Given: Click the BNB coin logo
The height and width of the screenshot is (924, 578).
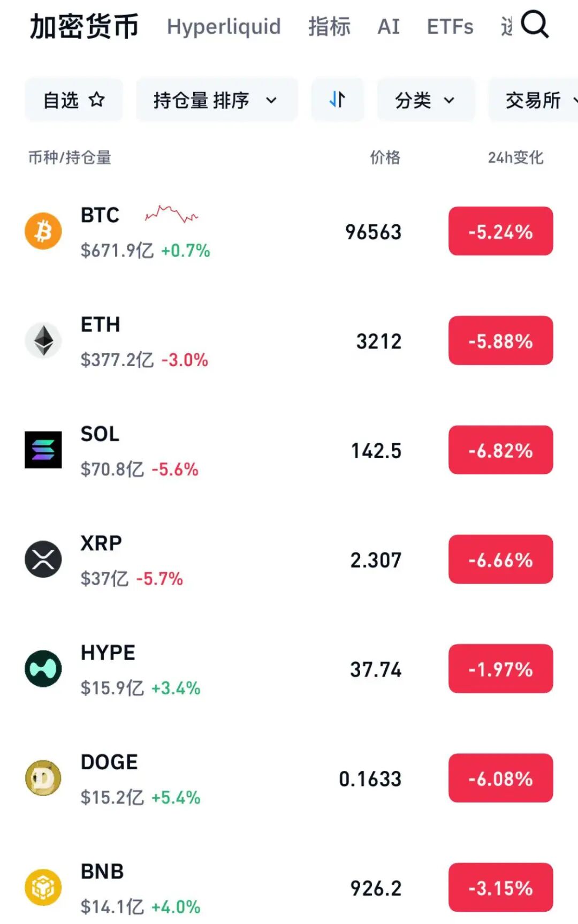Looking at the screenshot, I should click(43, 887).
